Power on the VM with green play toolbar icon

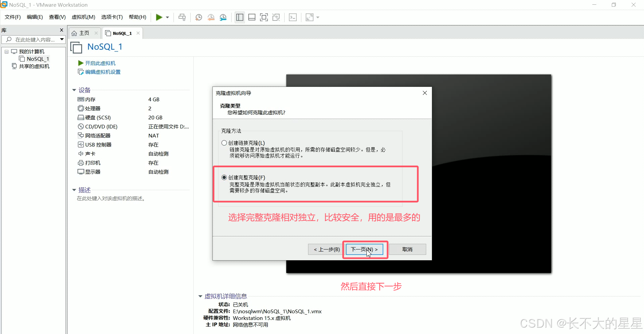tap(159, 17)
